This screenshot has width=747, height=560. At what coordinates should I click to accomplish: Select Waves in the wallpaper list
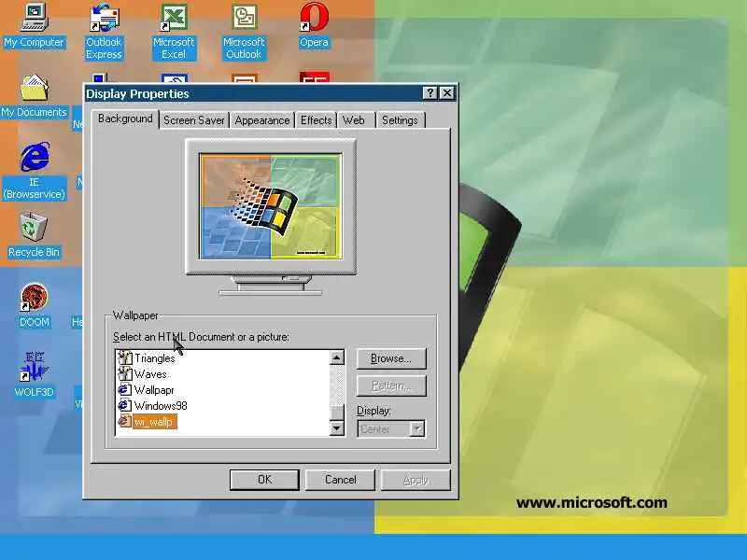150,374
